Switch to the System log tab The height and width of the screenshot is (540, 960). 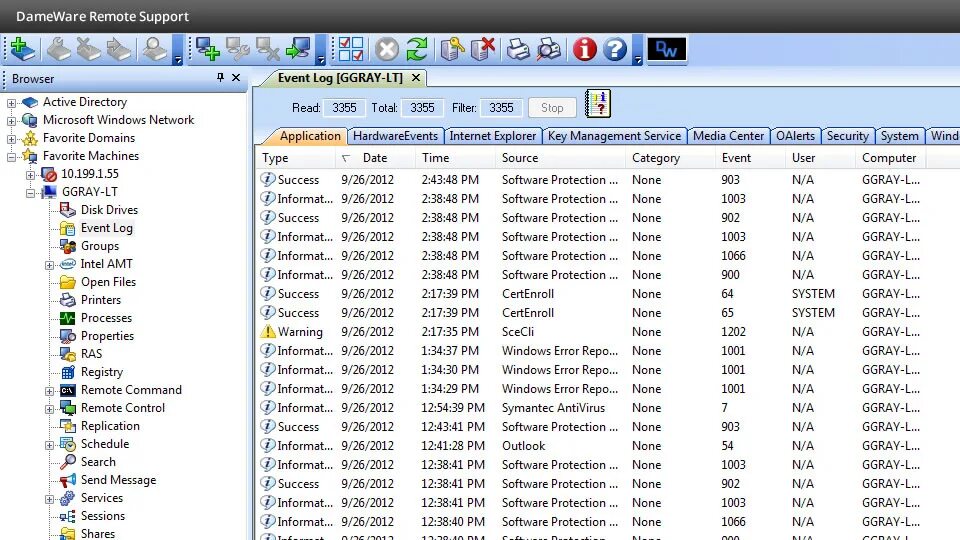pos(899,136)
